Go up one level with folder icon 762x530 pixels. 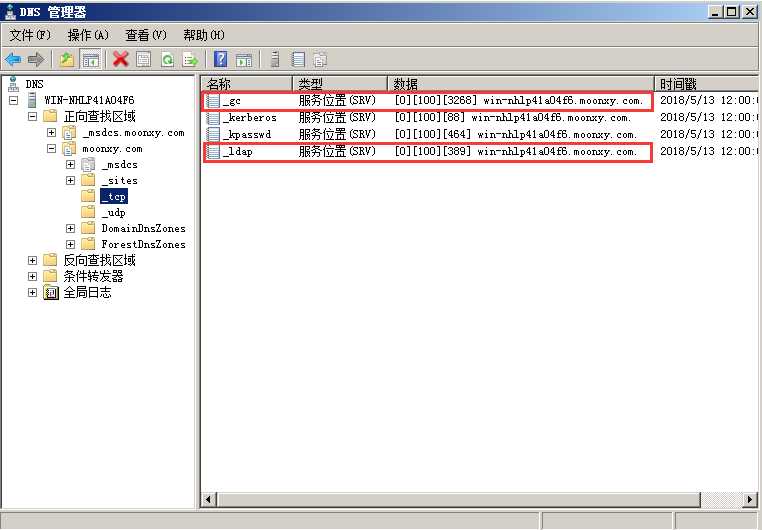(x=67, y=60)
